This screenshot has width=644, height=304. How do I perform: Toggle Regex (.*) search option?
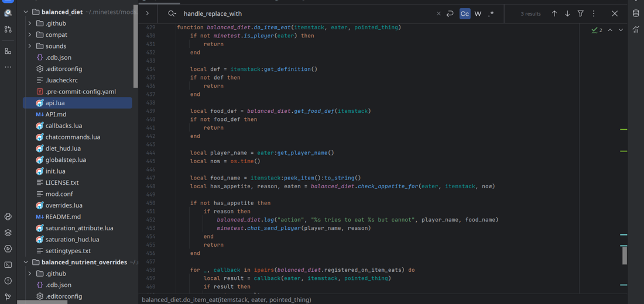tap(491, 13)
